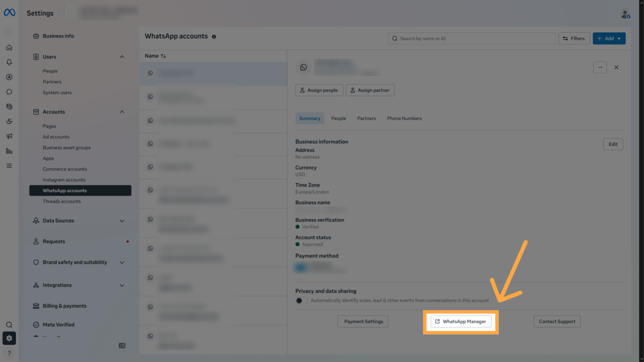Open the Planner icon in left rail
The width and height of the screenshot is (644, 362).
pos(9,121)
